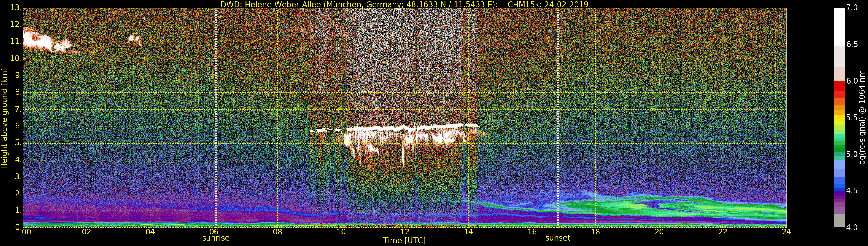This screenshot has width=868, height=246.
Task: Click the '6.5' colorbar tick label
Action: 852,44
